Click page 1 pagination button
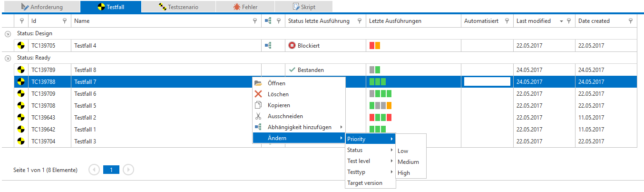644x192 pixels. point(111,170)
